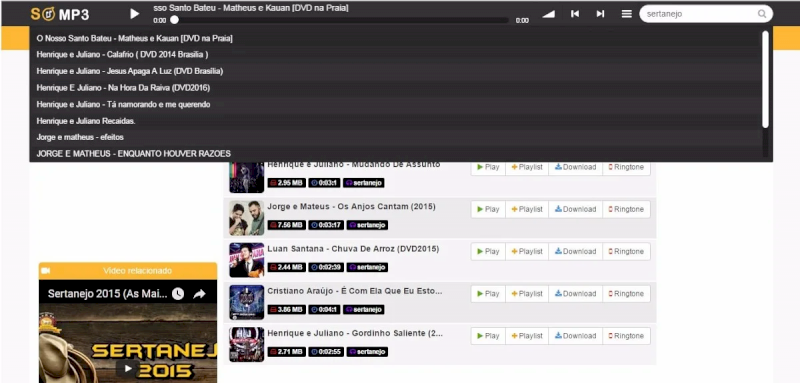Click the Video relacionado camera icon
The width and height of the screenshot is (800, 383).
point(45,270)
